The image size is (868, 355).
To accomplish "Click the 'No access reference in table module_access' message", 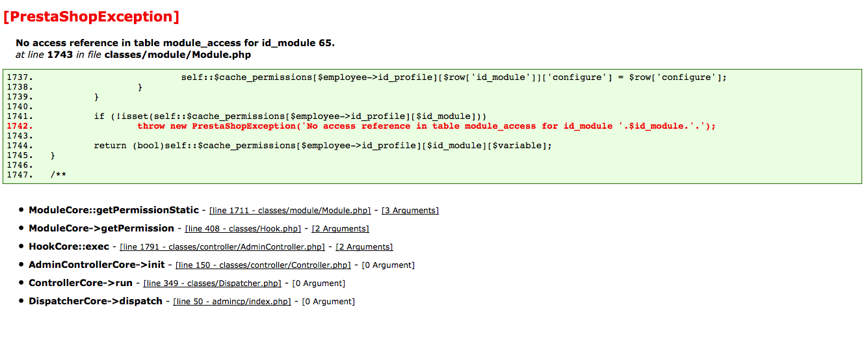I will [x=175, y=43].
